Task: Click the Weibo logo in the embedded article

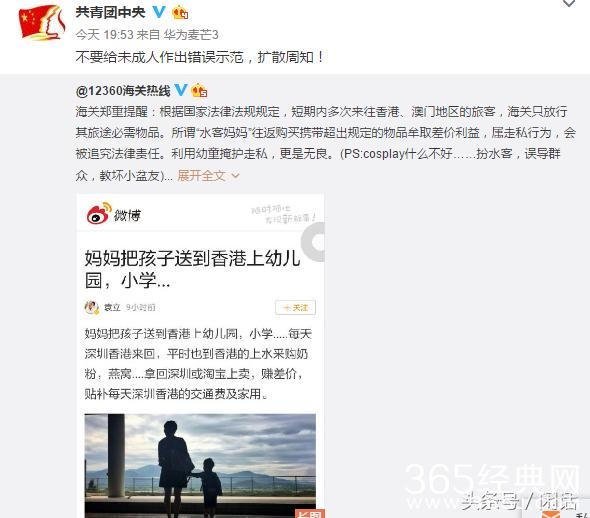Action: [x=113, y=214]
